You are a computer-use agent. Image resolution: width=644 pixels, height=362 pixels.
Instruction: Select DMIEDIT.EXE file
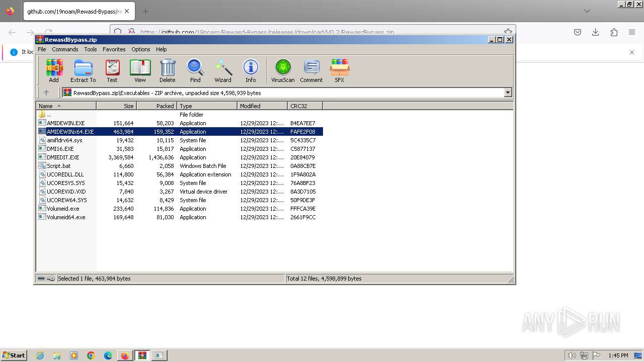180,157
